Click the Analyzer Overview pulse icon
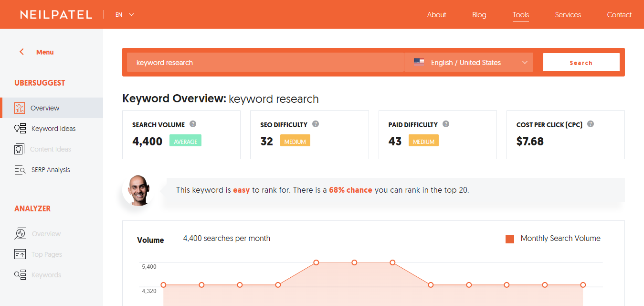Viewport: 644px width, 306px height. click(x=20, y=234)
